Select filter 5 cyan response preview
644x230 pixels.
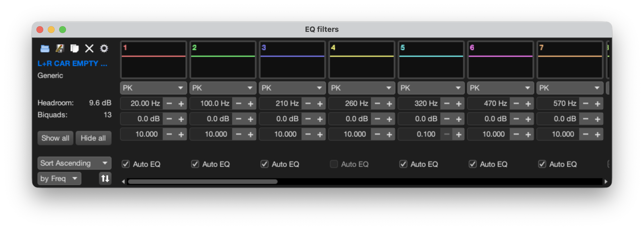[431, 60]
